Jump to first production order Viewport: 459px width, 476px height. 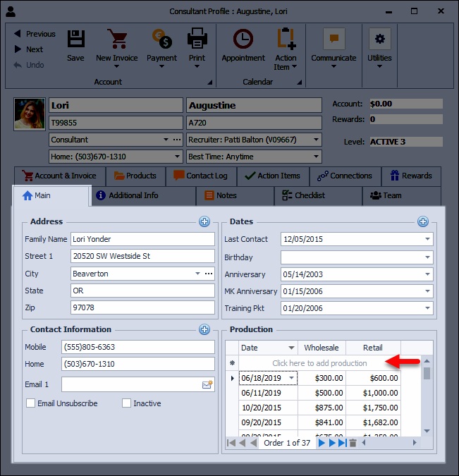(x=231, y=443)
